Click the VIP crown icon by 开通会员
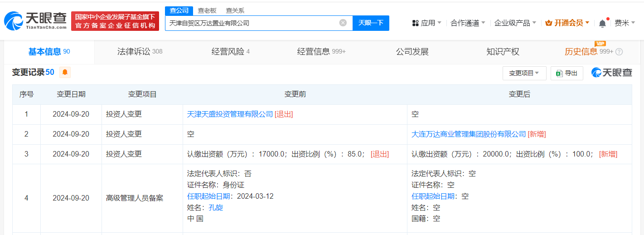 click(548, 23)
